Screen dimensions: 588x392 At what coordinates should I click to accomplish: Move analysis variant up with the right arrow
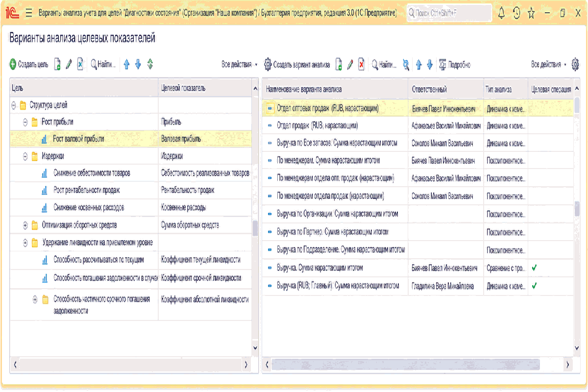418,64
